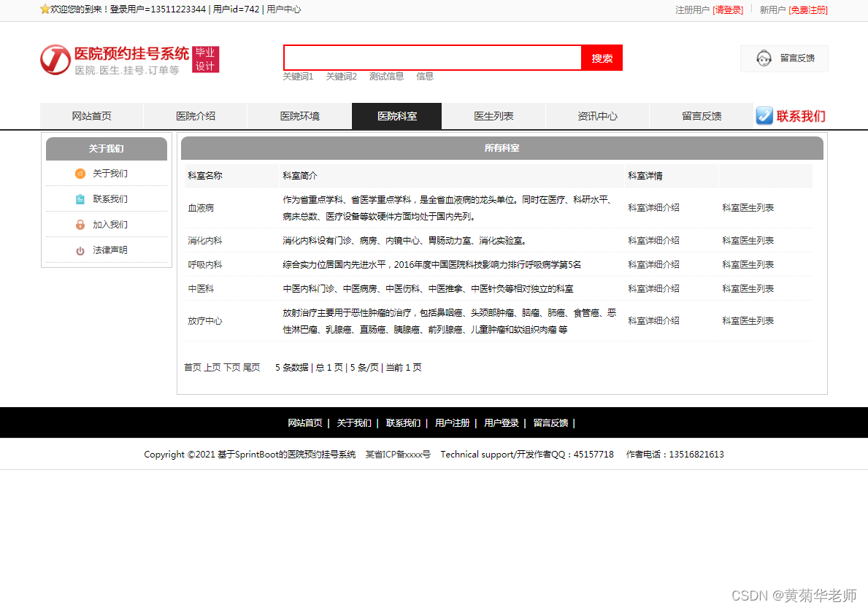Click the blue 联系我们 chat icon

click(764, 115)
